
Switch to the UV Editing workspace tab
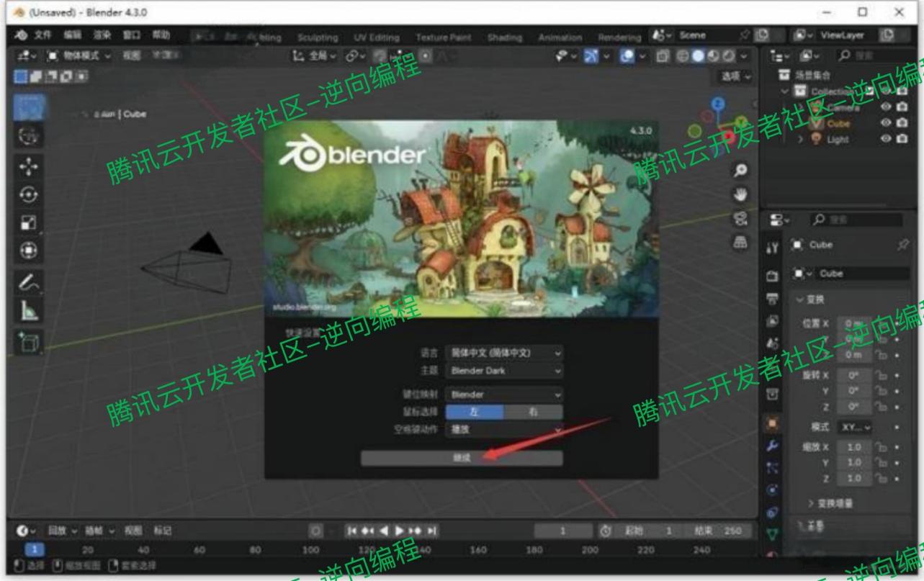(x=376, y=37)
